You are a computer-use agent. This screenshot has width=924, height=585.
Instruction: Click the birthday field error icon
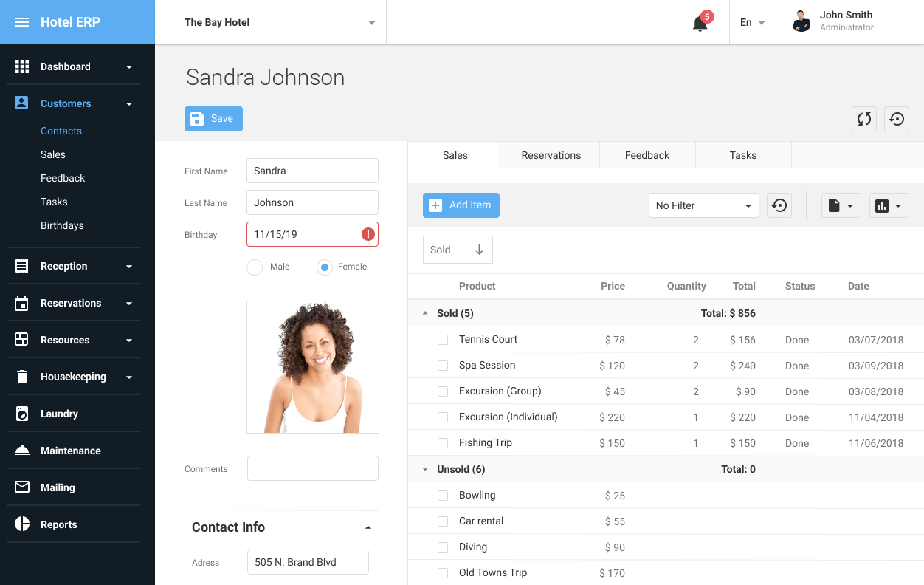point(368,234)
